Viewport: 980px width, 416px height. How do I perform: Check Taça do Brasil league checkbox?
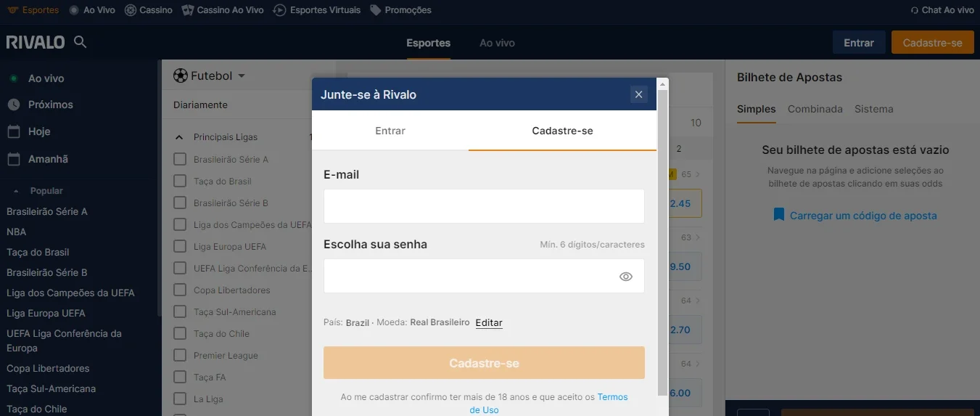[x=180, y=181]
